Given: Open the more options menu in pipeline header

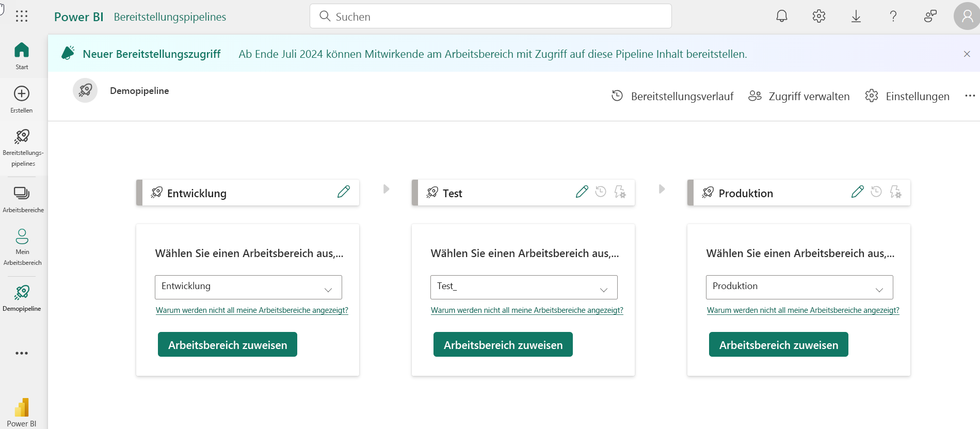Looking at the screenshot, I should pos(971,96).
